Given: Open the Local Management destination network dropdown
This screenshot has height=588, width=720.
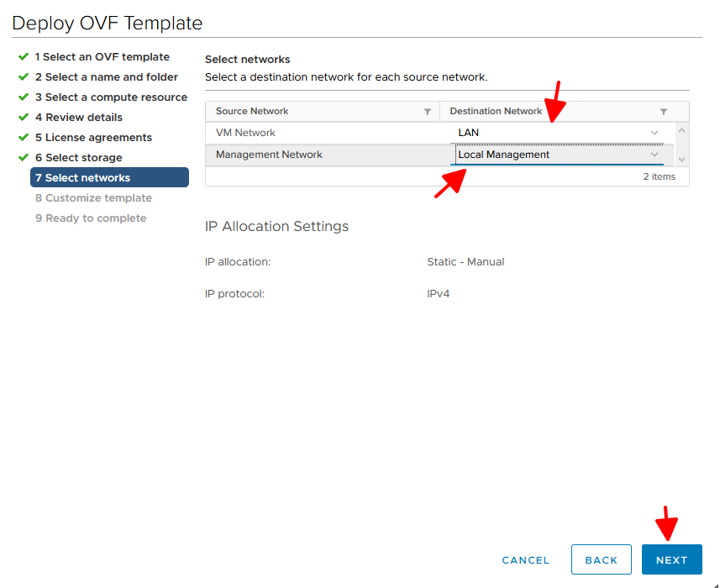Looking at the screenshot, I should (x=559, y=155).
